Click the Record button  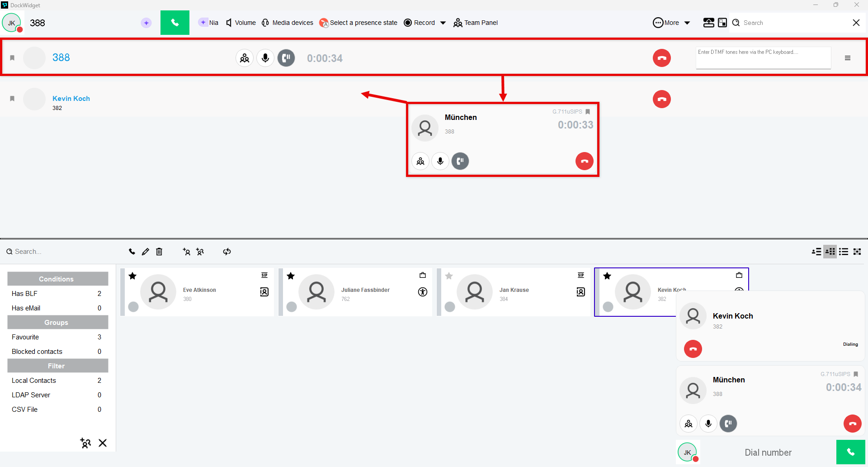[419, 23]
